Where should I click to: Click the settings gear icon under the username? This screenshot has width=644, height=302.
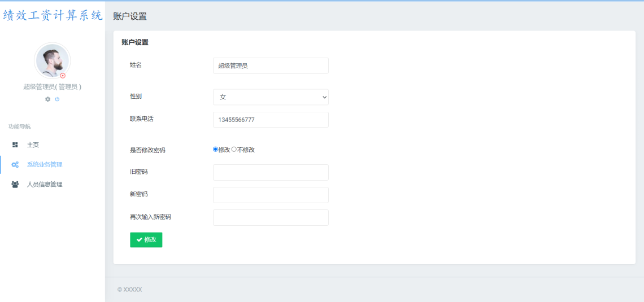coord(47,99)
